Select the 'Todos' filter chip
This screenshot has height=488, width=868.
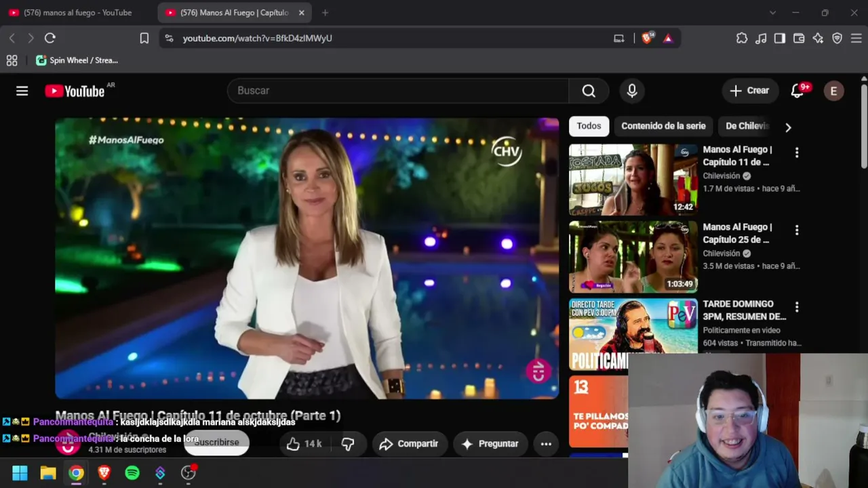[x=589, y=126]
